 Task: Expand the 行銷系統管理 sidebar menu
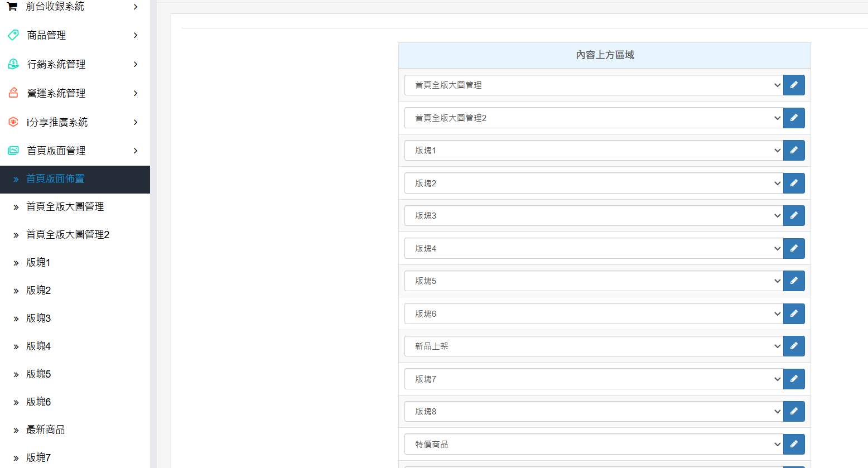75,64
